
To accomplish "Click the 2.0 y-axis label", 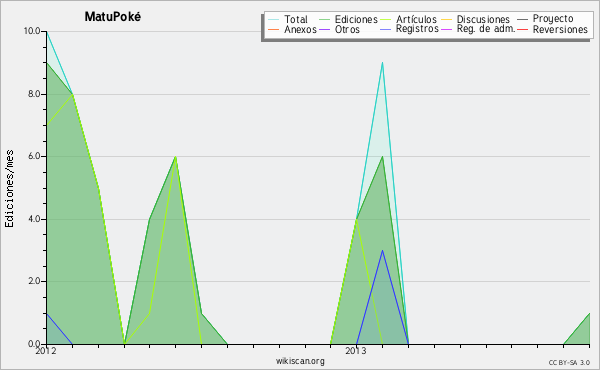I will pyautogui.click(x=34, y=281).
